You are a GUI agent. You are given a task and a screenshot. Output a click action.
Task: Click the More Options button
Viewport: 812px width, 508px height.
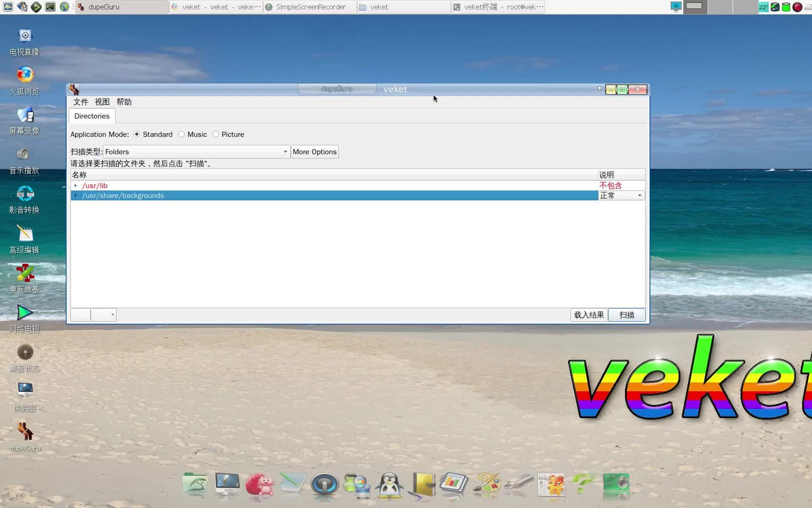pos(315,152)
